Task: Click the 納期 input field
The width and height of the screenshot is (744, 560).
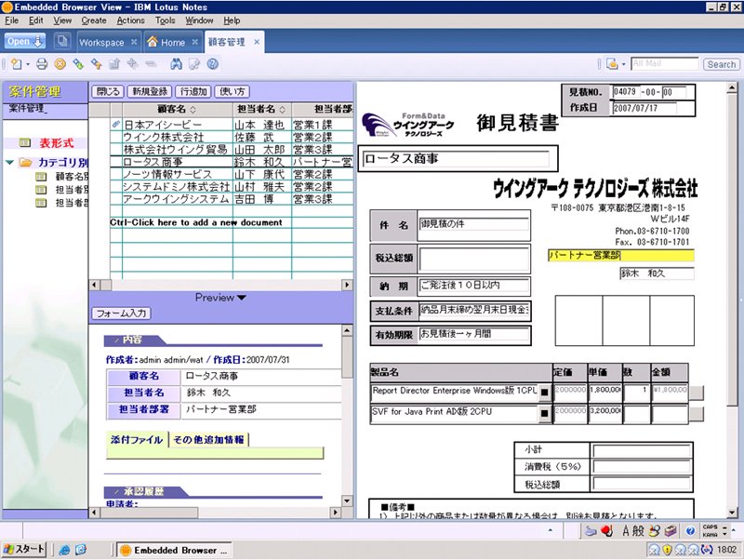Action: click(473, 286)
